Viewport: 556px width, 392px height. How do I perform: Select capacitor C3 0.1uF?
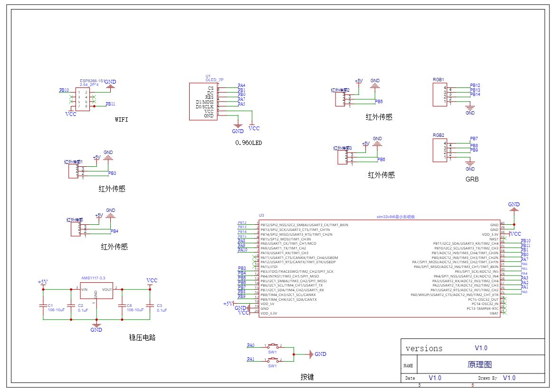point(150,305)
